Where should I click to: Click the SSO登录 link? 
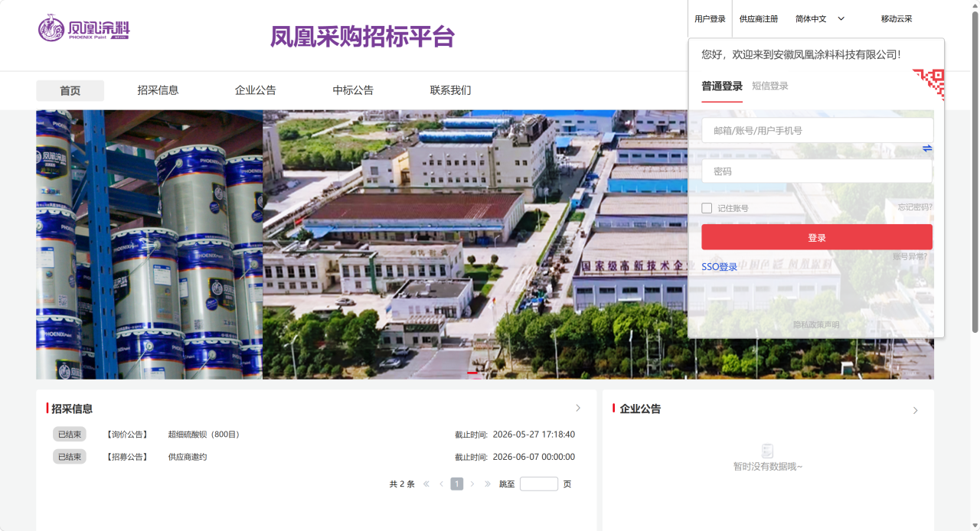719,267
